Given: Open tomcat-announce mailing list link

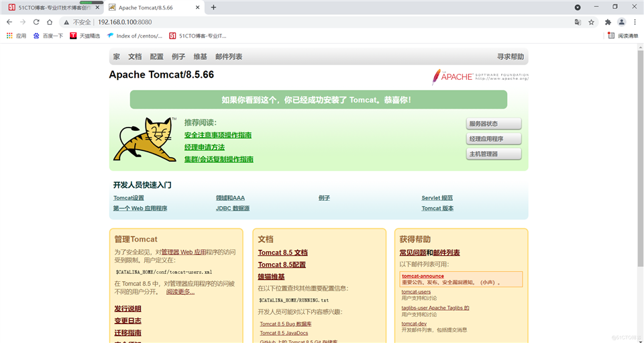Looking at the screenshot, I should pos(423,276).
